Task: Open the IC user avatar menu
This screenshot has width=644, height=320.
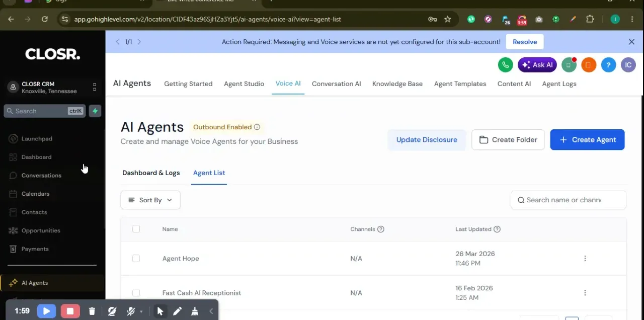Action: pos(628,65)
